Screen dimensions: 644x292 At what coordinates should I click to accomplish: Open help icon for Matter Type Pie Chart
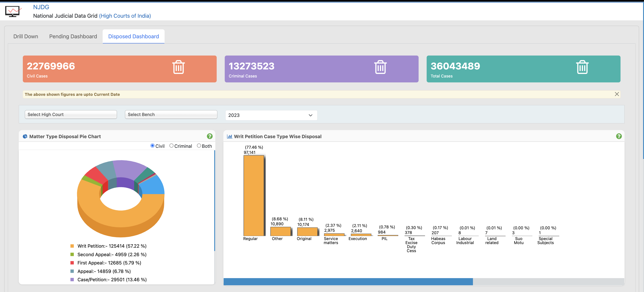tap(210, 136)
